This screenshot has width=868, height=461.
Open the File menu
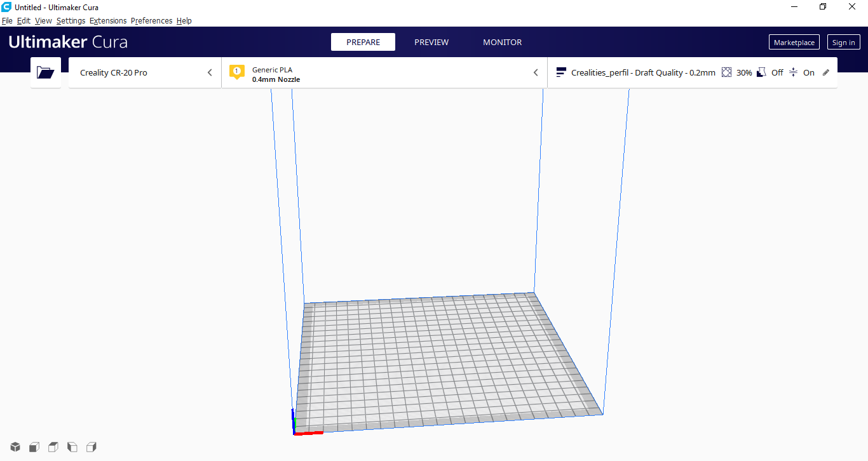point(7,21)
